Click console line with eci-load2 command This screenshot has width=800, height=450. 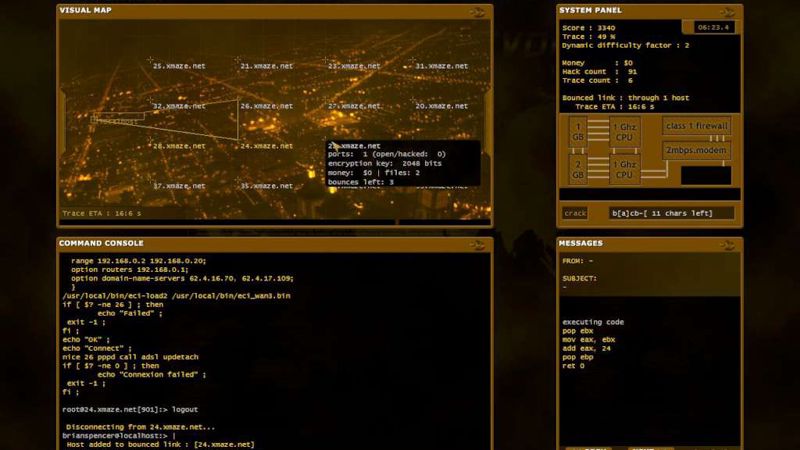point(176,296)
